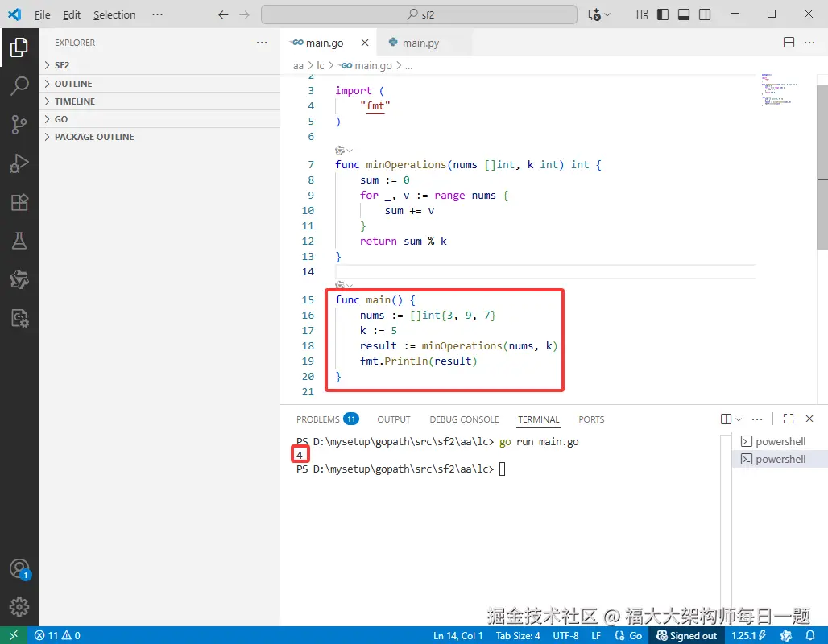The width and height of the screenshot is (828, 644).
Task: Close the bottom panel
Action: (x=809, y=419)
